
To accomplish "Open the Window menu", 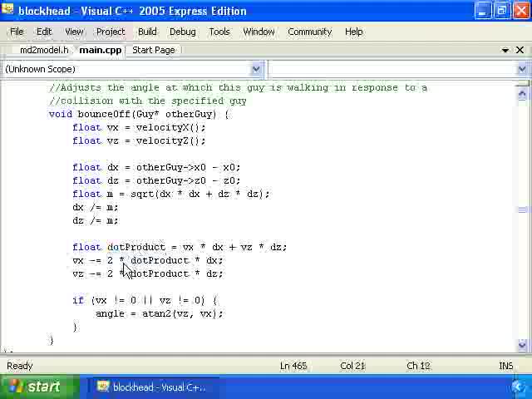I will pos(259,32).
